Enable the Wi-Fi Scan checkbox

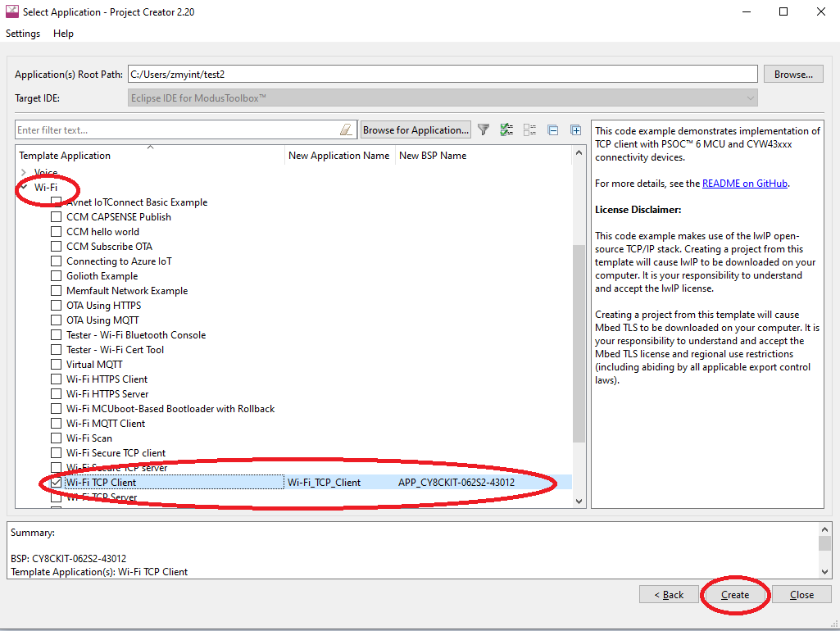point(56,438)
